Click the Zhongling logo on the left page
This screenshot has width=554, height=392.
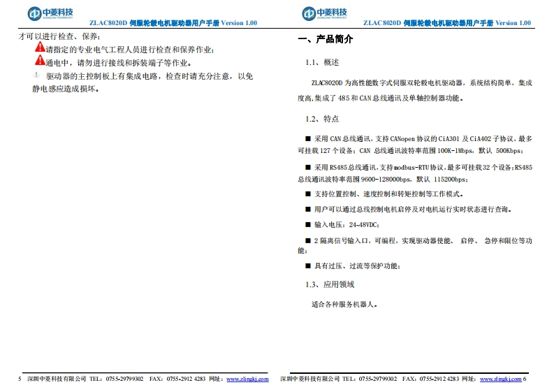click(50, 13)
